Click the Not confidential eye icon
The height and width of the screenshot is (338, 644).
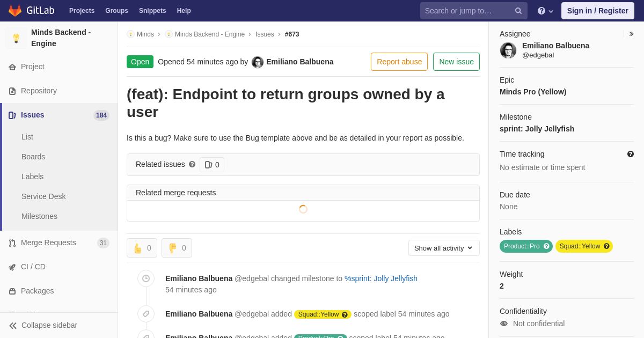point(504,324)
